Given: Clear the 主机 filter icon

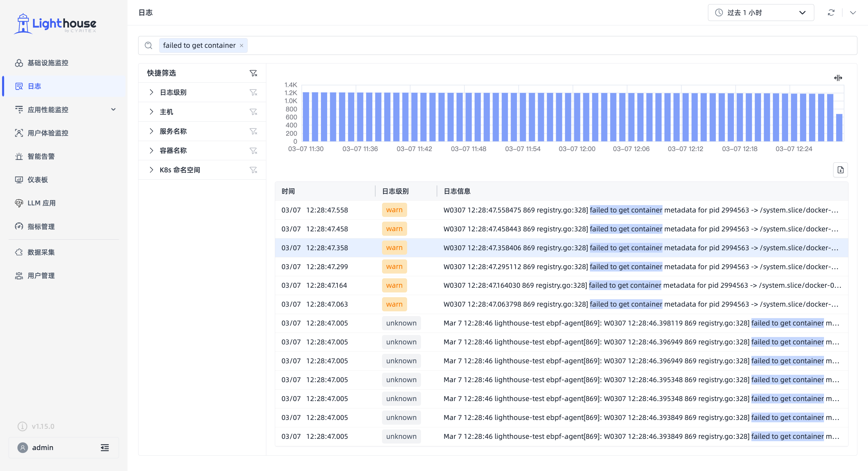Looking at the screenshot, I should [x=253, y=112].
